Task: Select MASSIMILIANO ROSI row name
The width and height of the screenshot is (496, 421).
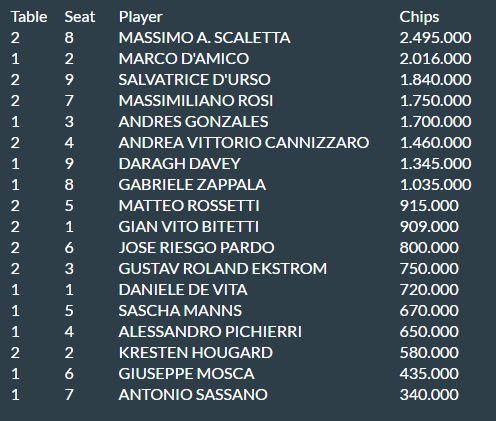Action: pyautogui.click(x=196, y=101)
